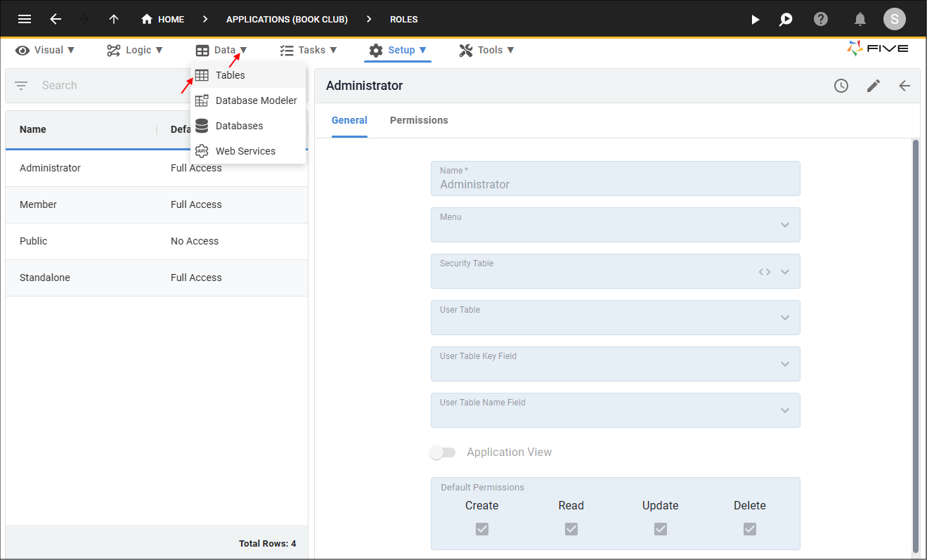Select the Standalone row
Image resolution: width=927 pixels, height=560 pixels.
pyautogui.click(x=157, y=278)
